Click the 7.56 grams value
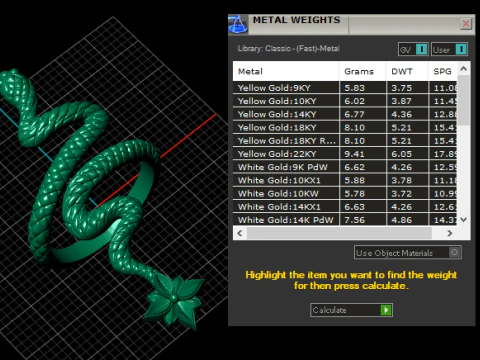480x360 pixels. coord(355,220)
